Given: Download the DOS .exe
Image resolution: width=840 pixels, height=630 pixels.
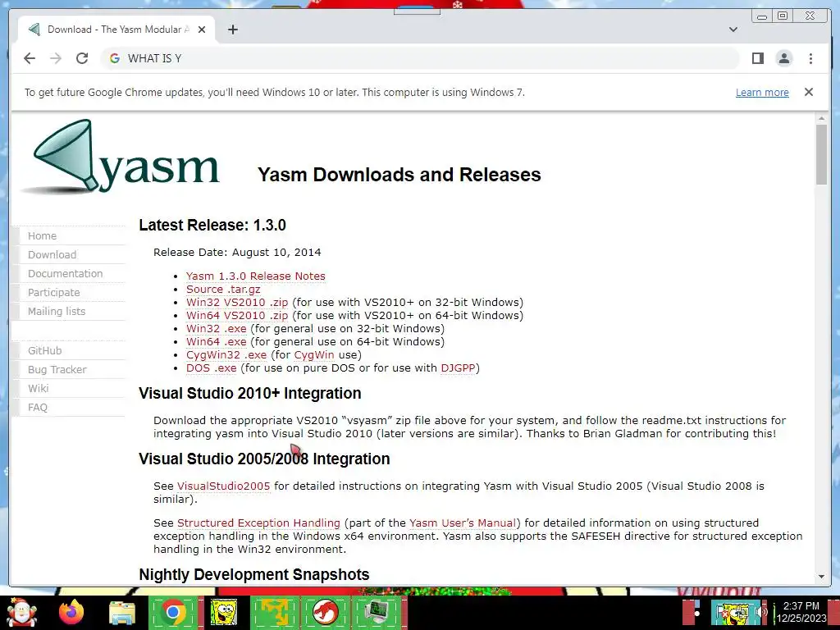Looking at the screenshot, I should pos(211,368).
